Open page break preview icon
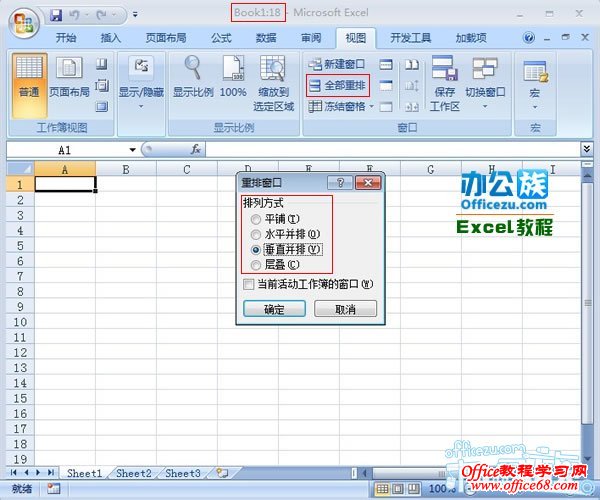 coord(101,64)
